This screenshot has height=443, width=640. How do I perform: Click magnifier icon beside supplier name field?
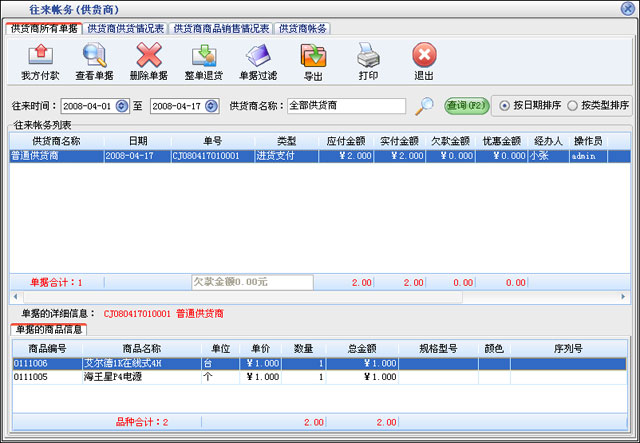click(425, 106)
